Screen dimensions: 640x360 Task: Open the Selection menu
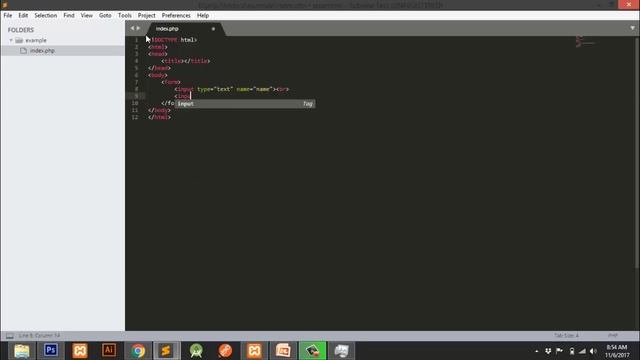[x=45, y=16]
